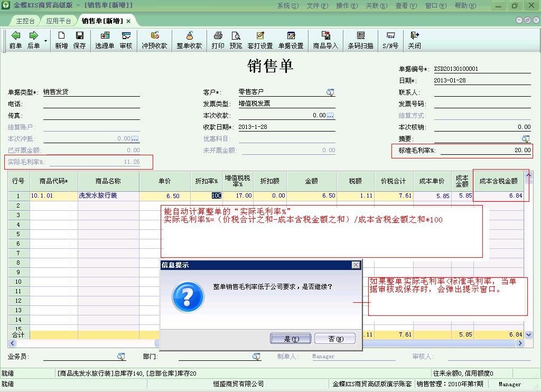Click Kingdee app logo in title bar
541x392 pixels.
pos(6,5)
